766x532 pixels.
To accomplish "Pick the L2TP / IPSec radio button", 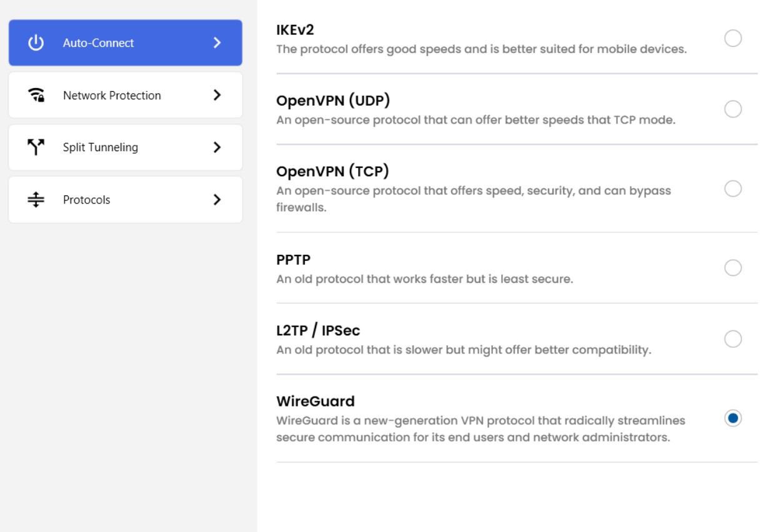I will pos(733,339).
